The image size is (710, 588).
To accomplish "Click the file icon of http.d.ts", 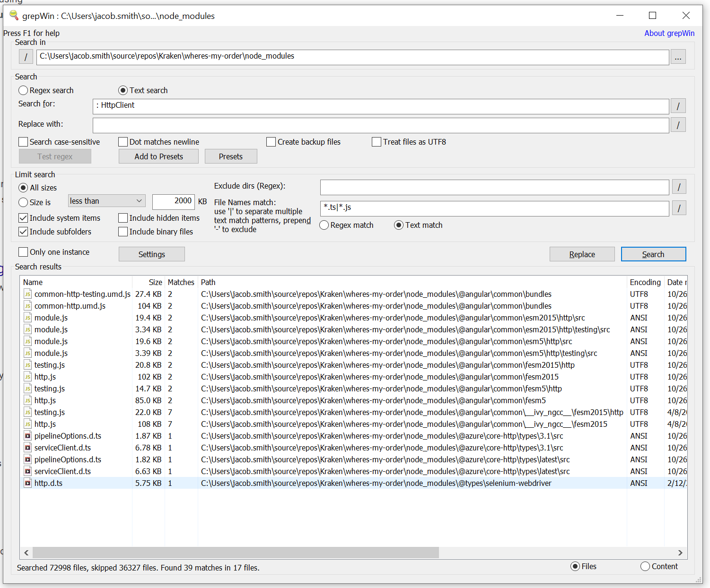I will [x=28, y=483].
